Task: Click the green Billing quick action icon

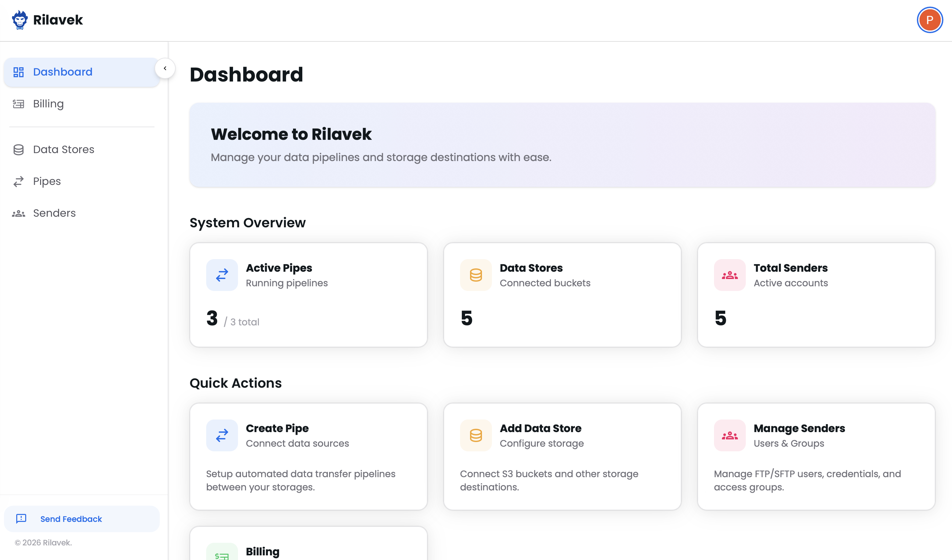Action: [x=222, y=554]
